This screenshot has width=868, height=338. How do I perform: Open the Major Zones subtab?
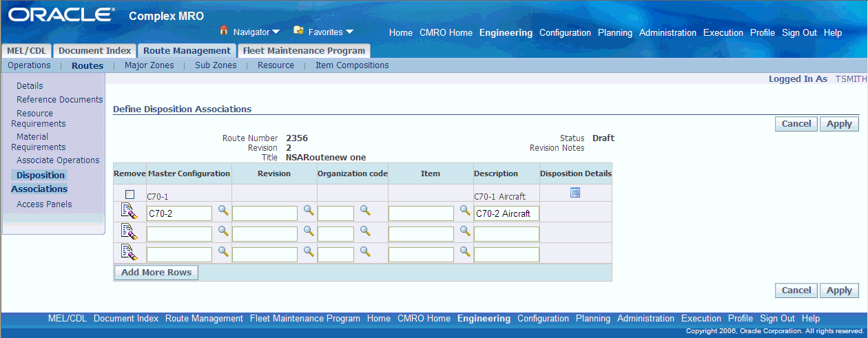coord(149,65)
